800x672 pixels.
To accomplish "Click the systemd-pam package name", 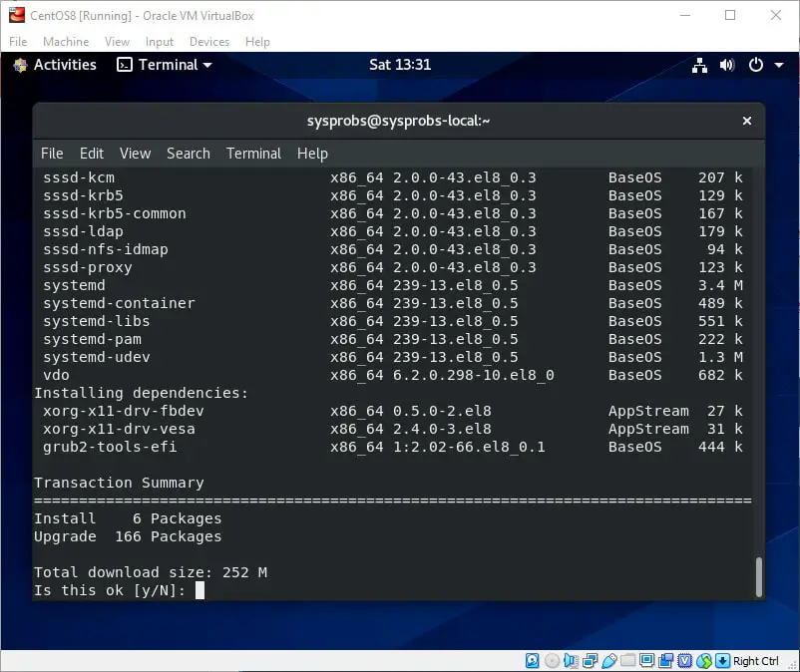I will coord(93,339).
